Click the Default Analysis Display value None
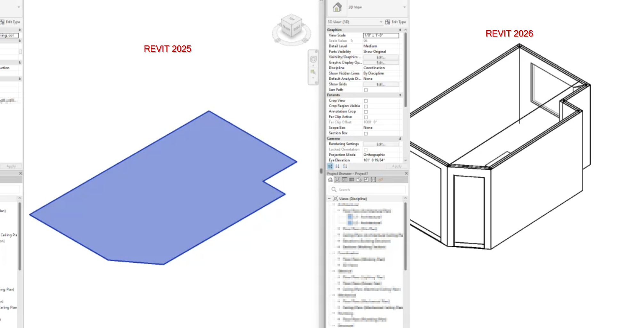 point(368,79)
